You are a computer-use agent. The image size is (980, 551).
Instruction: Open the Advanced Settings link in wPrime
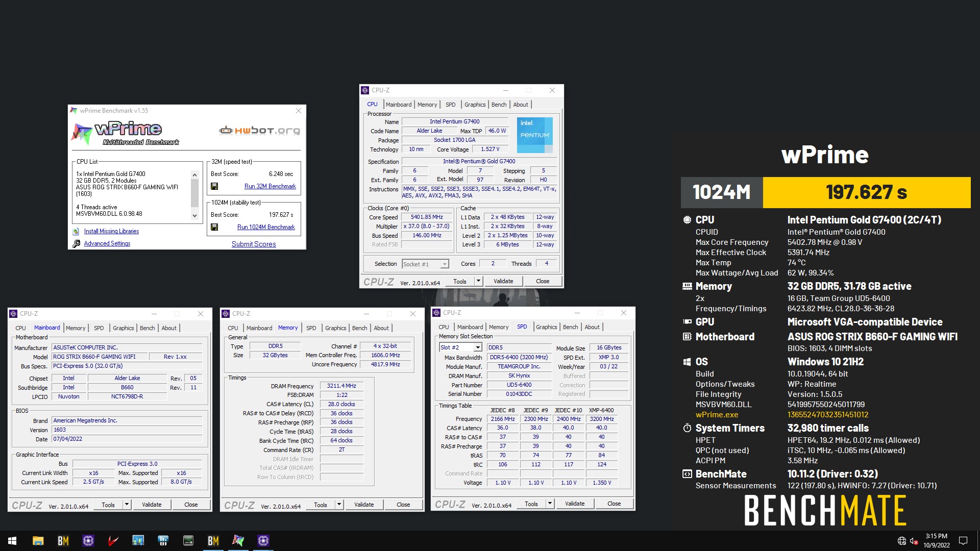point(107,243)
